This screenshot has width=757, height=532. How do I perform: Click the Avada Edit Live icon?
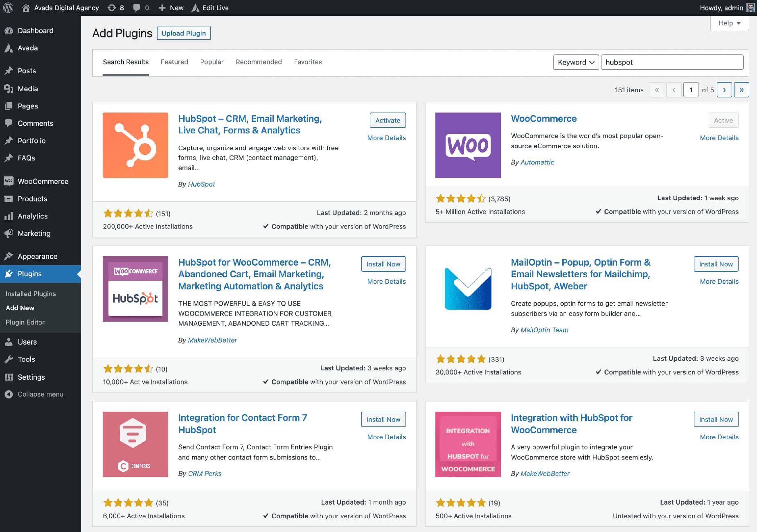(x=196, y=8)
